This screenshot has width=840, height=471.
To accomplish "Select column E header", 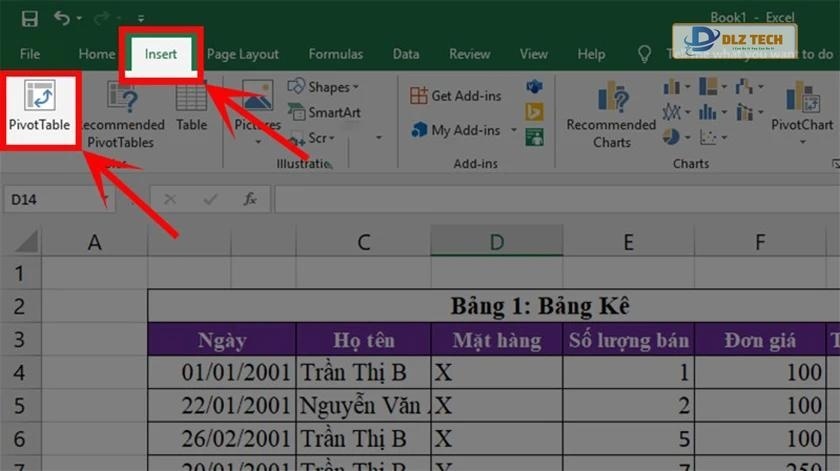I will (x=628, y=242).
